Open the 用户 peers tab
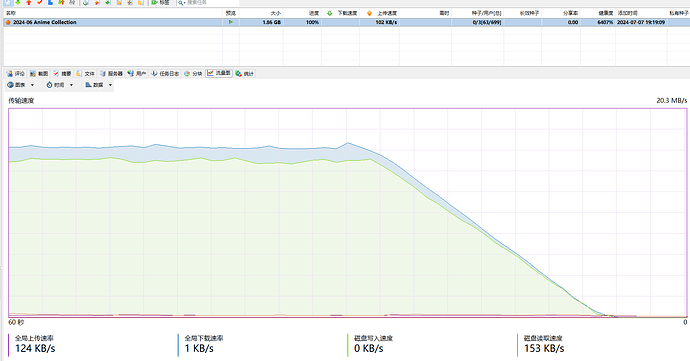The image size is (690, 361). click(x=137, y=74)
